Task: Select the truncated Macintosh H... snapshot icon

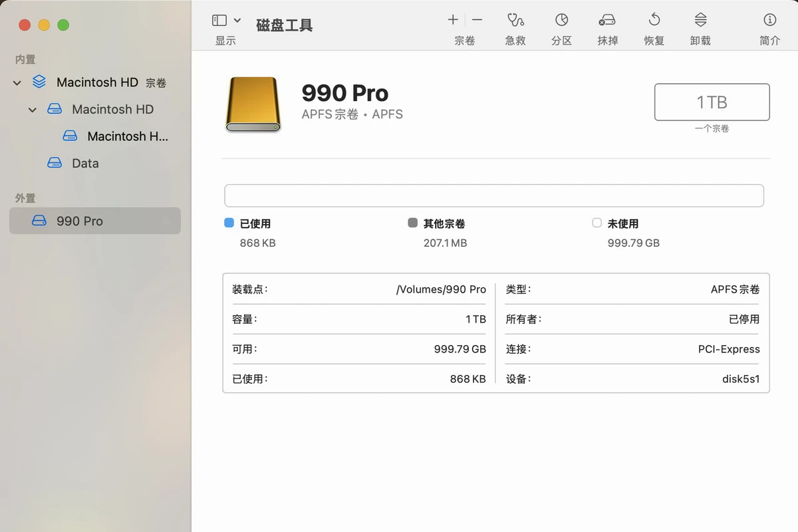Action: point(70,136)
